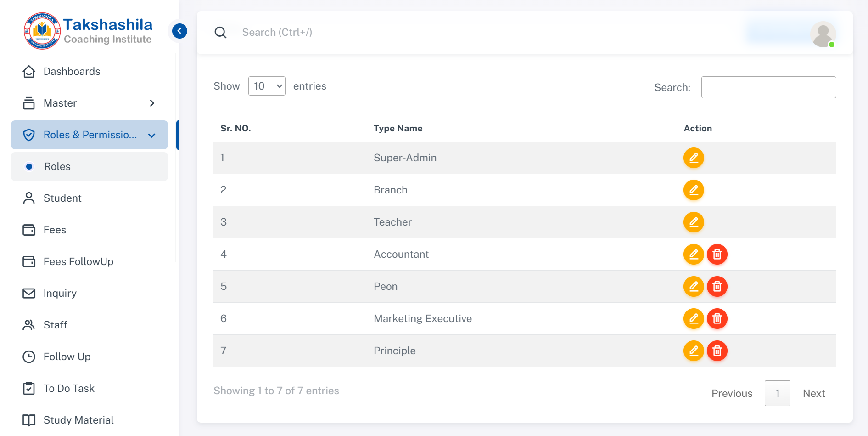Go to the Previous page

point(732,393)
